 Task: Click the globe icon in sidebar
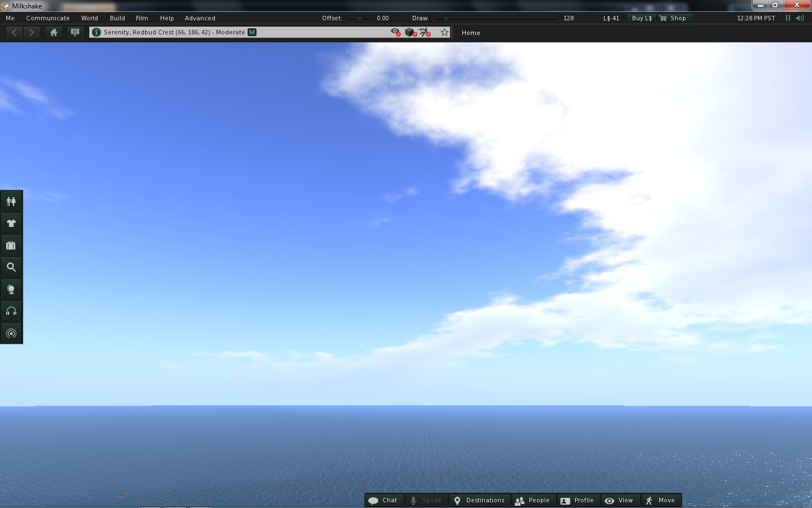coord(11,290)
